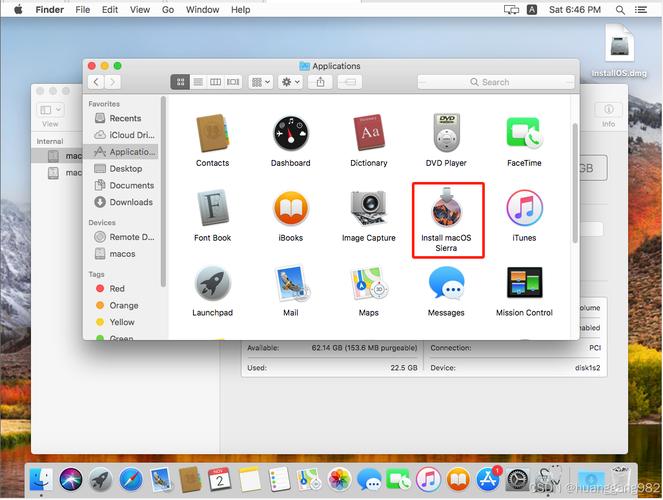Open FaceTime in the Applications folder

[x=524, y=133]
